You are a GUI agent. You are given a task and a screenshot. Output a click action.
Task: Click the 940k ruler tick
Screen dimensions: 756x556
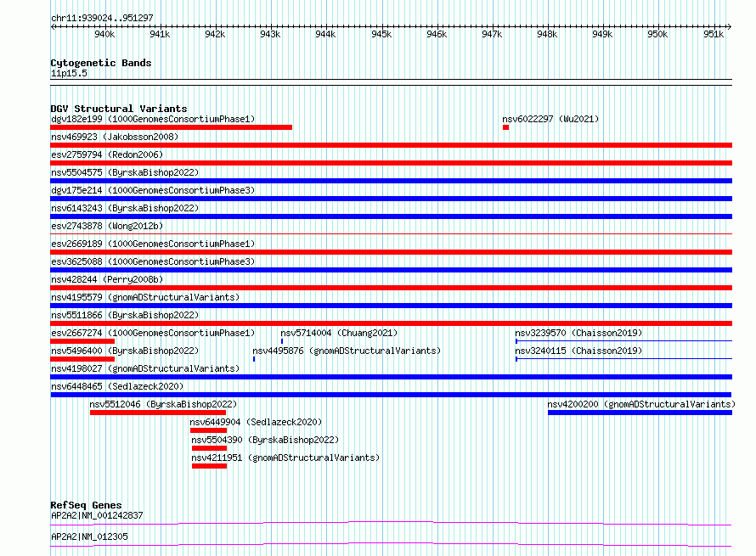click(104, 34)
